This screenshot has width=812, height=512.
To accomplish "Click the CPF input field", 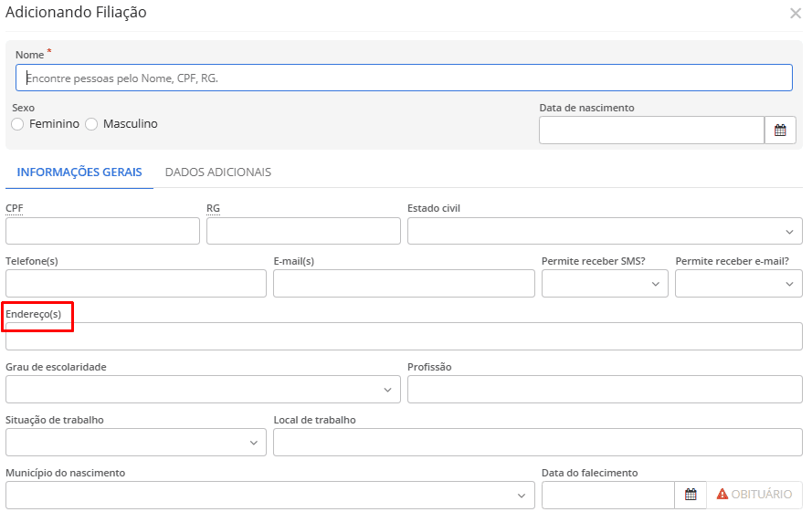I will click(x=102, y=232).
